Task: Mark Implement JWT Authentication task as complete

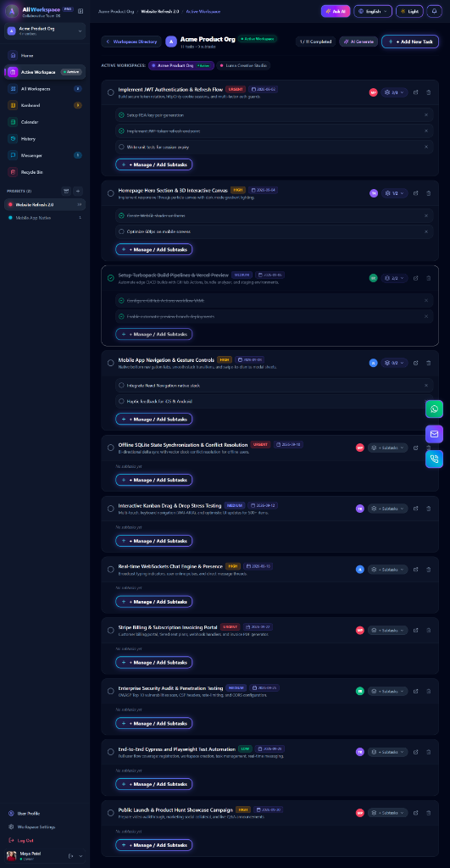Action: (111, 92)
